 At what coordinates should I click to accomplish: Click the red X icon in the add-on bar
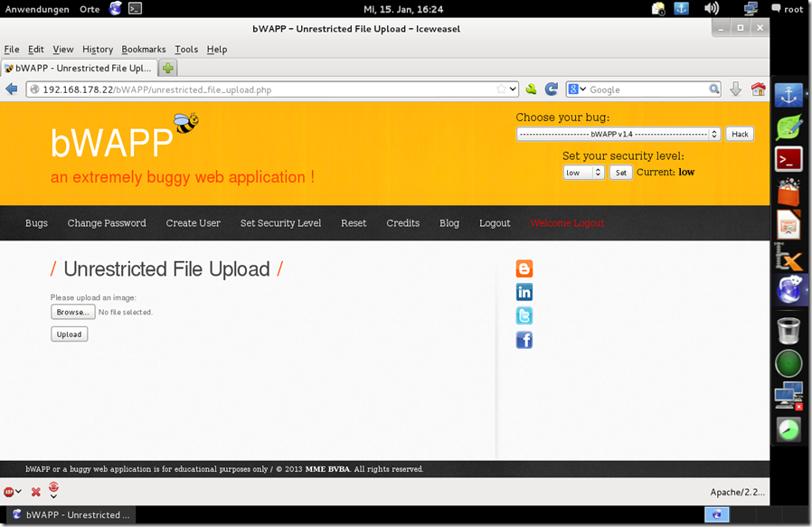pyautogui.click(x=36, y=492)
